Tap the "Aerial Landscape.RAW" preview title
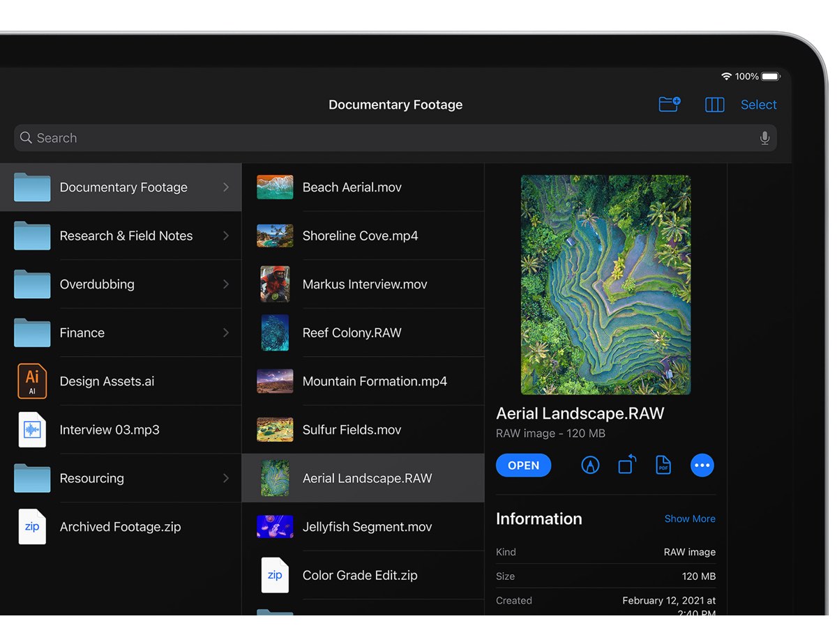837x644 pixels. [x=580, y=413]
